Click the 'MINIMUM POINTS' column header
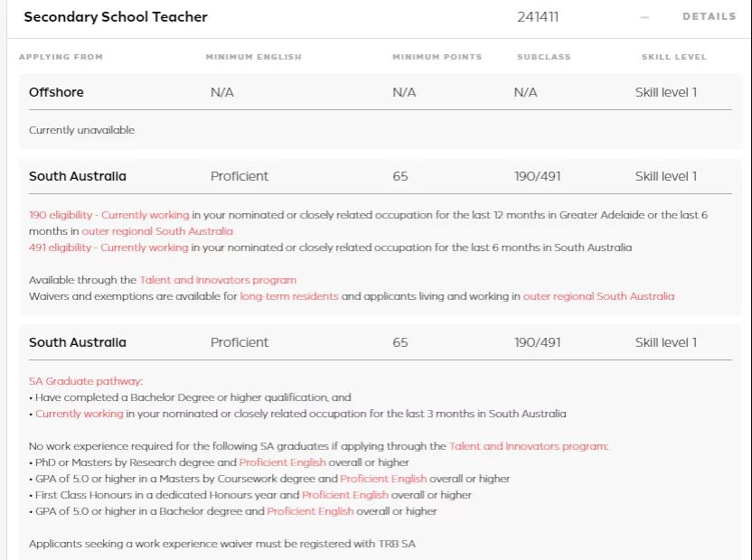The width and height of the screenshot is (752, 560). pyautogui.click(x=437, y=57)
